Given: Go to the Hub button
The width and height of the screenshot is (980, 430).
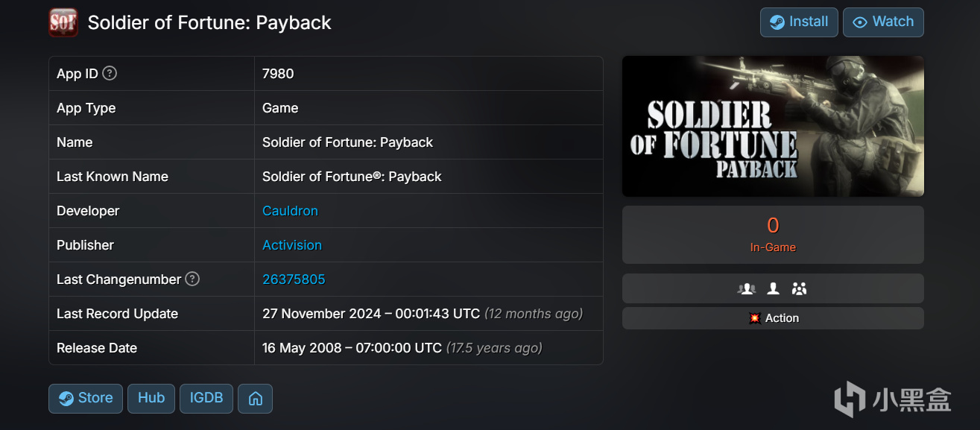Looking at the screenshot, I should (x=151, y=399).
